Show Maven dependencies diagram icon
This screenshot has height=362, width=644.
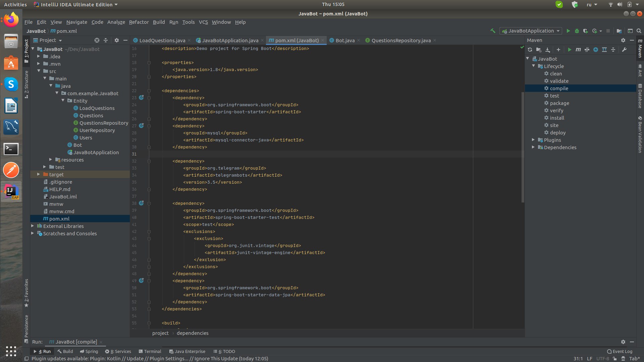click(x=604, y=50)
